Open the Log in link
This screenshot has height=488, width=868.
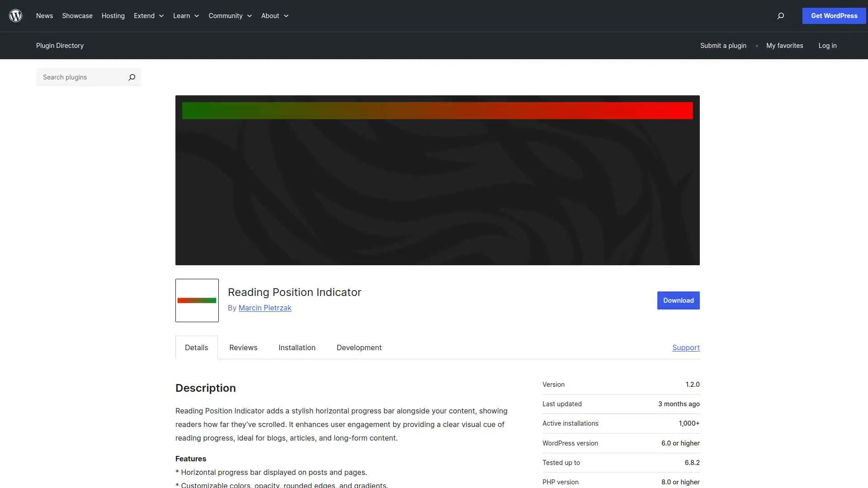pos(827,46)
